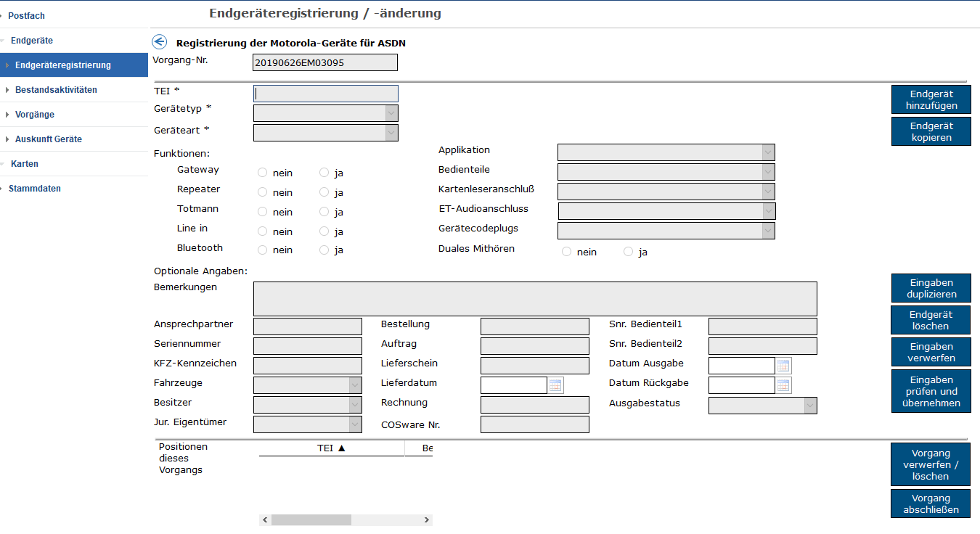Go to Auskunft Geräte menu item

click(49, 139)
